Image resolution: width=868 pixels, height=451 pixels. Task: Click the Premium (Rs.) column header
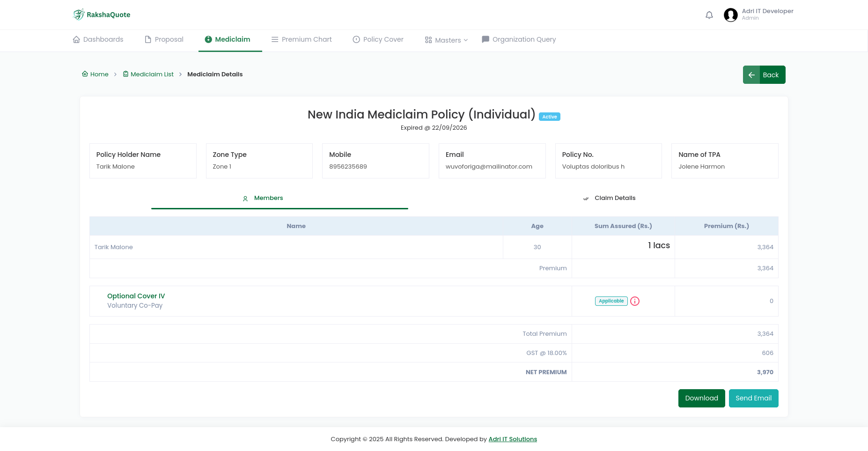point(726,226)
